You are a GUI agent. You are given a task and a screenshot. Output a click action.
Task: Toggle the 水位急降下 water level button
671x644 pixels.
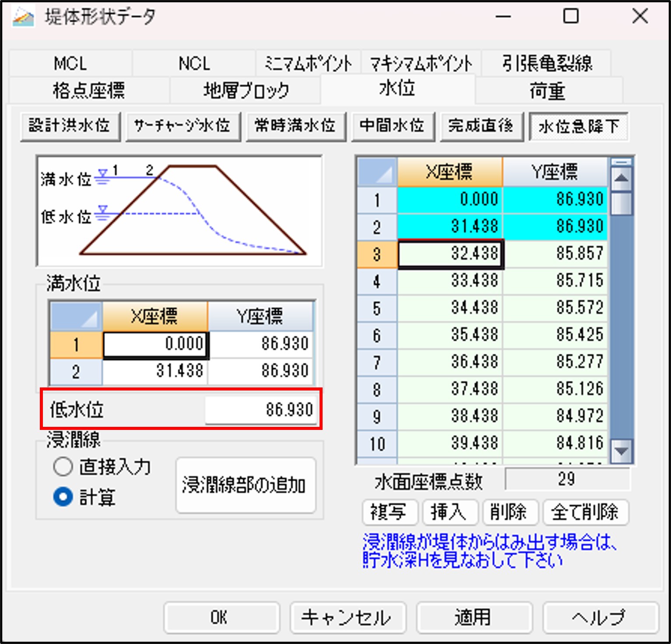578,127
